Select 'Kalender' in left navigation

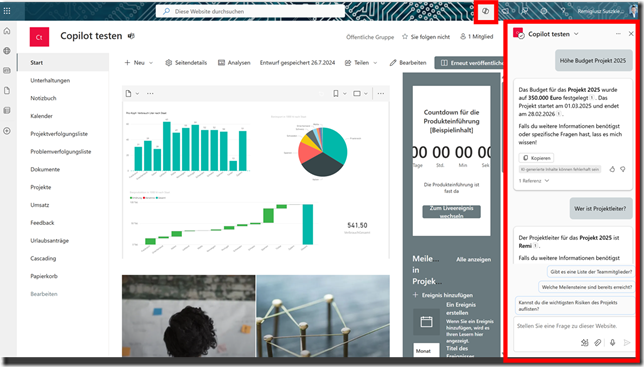point(41,116)
